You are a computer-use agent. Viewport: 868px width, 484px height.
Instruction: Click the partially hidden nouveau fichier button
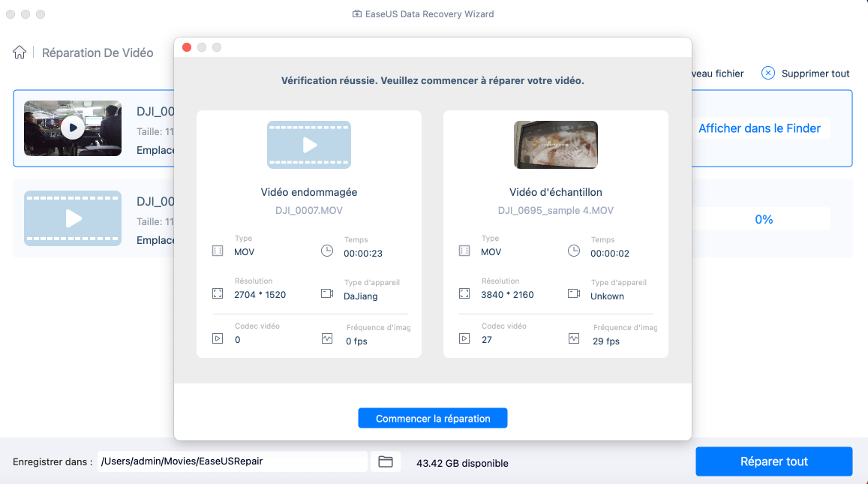point(718,74)
